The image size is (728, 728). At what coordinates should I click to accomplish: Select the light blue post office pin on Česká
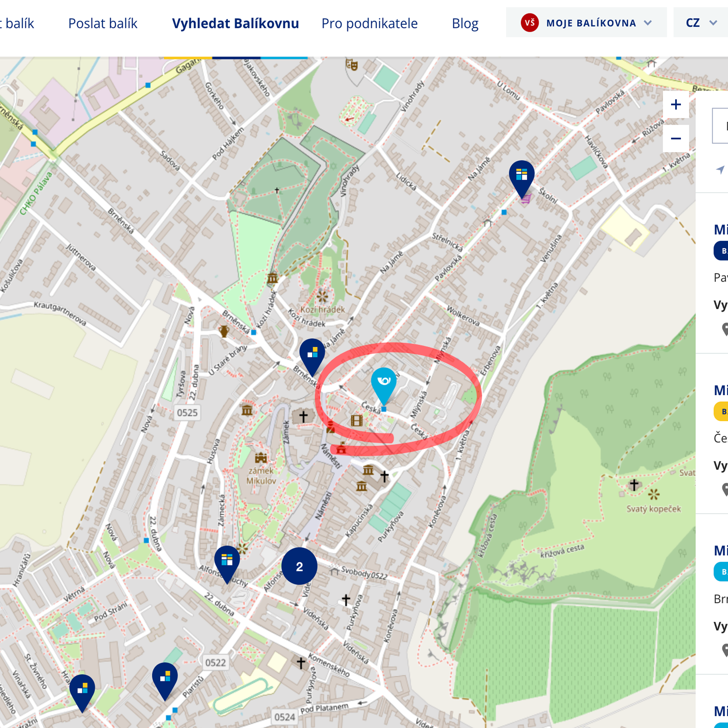tap(384, 385)
